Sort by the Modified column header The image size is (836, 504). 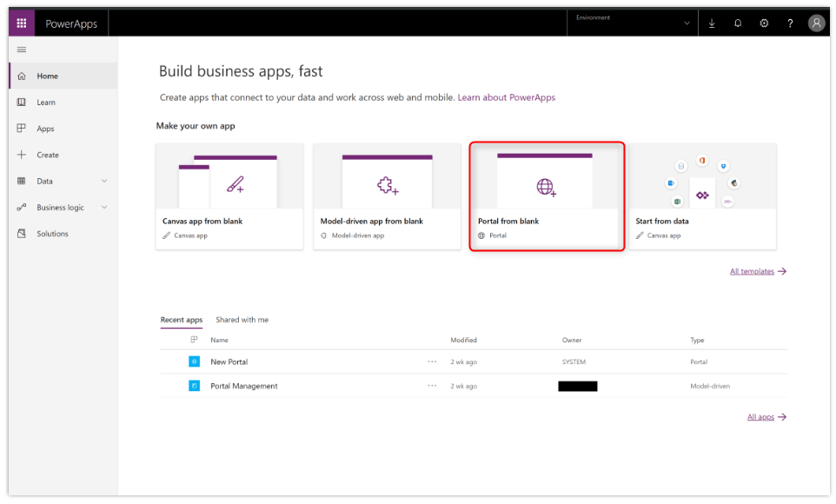(x=463, y=340)
